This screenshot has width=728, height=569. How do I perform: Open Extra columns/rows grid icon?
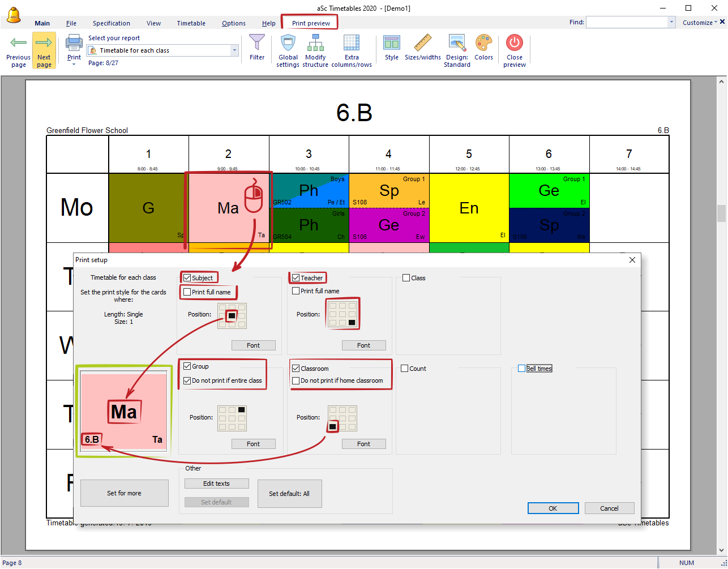(352, 43)
